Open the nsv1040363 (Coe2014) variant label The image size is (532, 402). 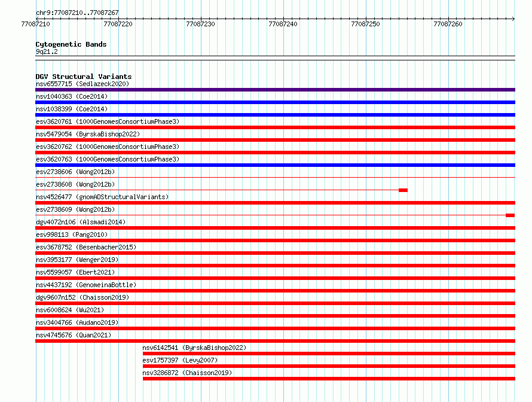(x=72, y=96)
